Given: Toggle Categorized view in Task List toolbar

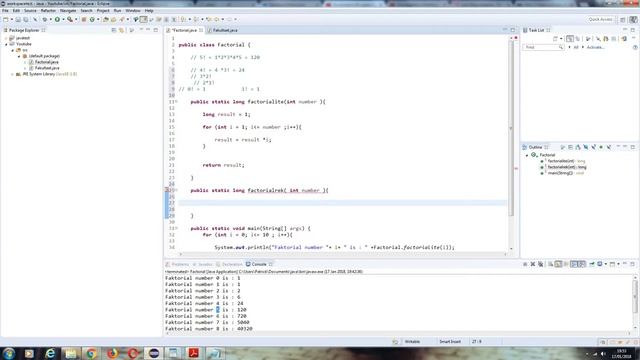Looking at the screenshot, I should tap(570, 39).
